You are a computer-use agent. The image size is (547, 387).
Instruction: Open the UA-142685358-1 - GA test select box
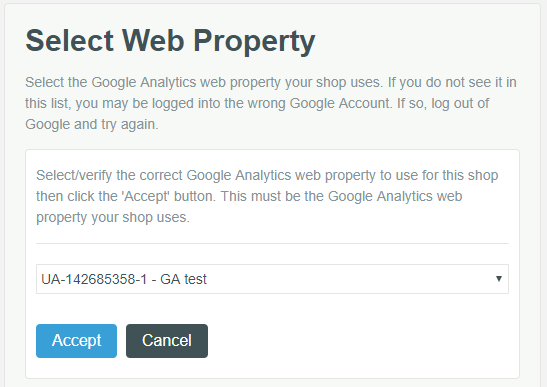(272, 279)
